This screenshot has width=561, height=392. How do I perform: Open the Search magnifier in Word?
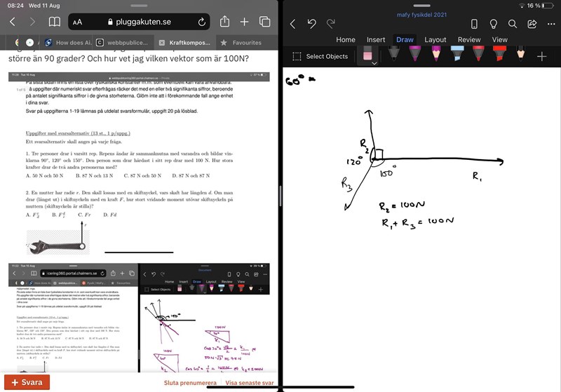tap(513, 24)
